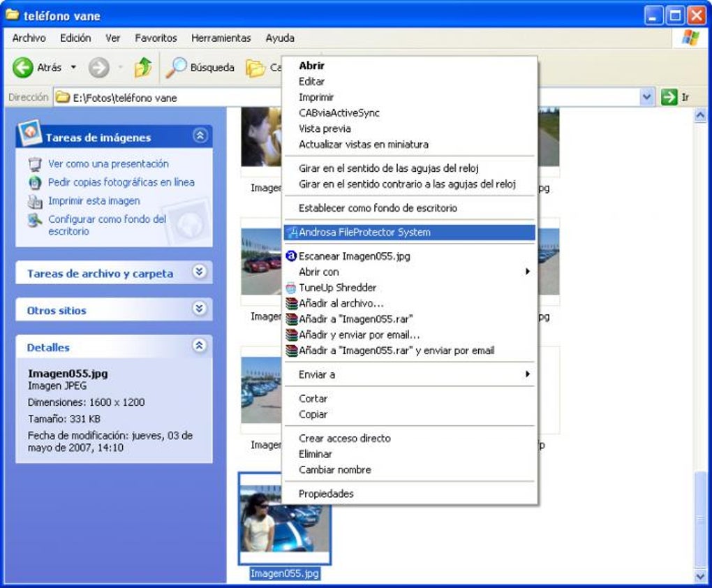Viewport: 712px width, 588px height.
Task: Collapse the Tareas de imágenes panel
Action: click(200, 135)
